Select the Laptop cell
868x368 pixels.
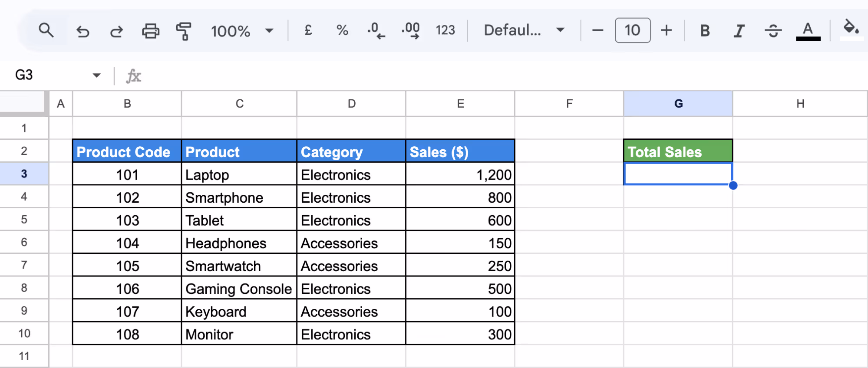tap(239, 174)
